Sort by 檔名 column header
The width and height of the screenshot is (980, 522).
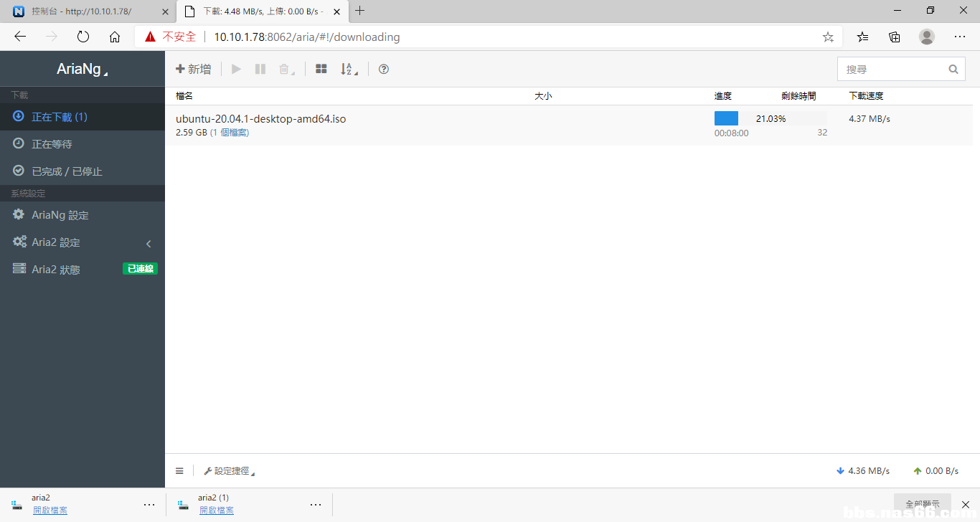pos(184,96)
